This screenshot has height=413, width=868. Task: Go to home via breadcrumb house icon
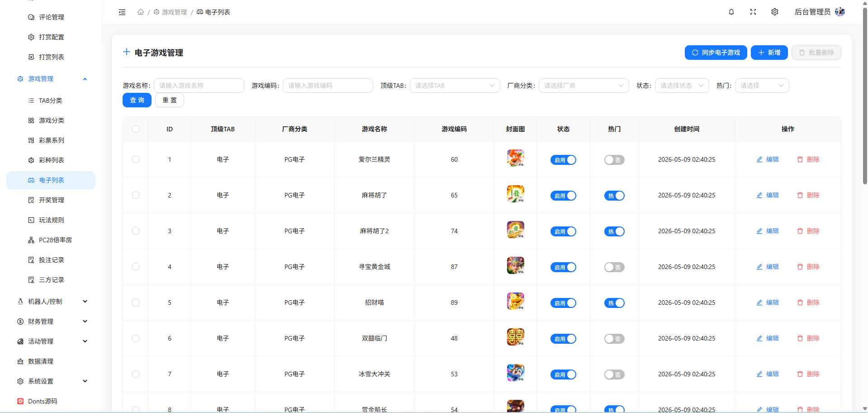(141, 12)
